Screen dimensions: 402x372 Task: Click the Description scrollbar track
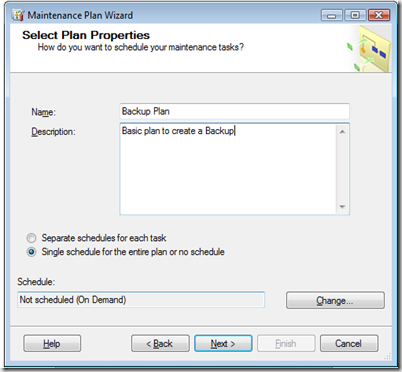(342, 169)
